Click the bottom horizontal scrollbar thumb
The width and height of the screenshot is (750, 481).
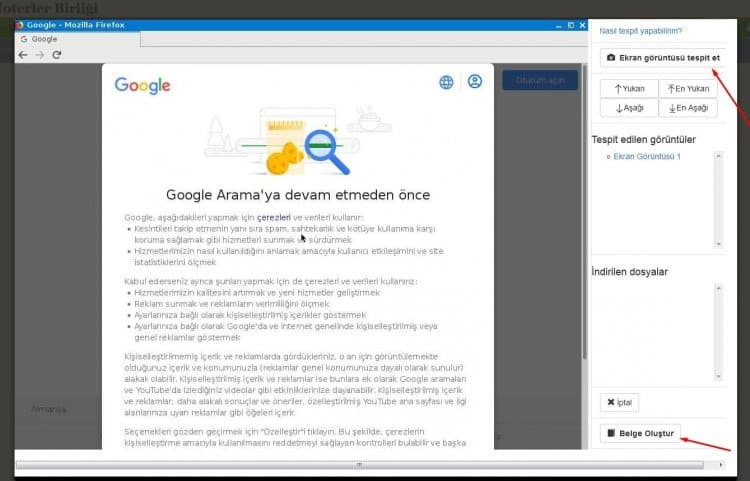point(360,465)
